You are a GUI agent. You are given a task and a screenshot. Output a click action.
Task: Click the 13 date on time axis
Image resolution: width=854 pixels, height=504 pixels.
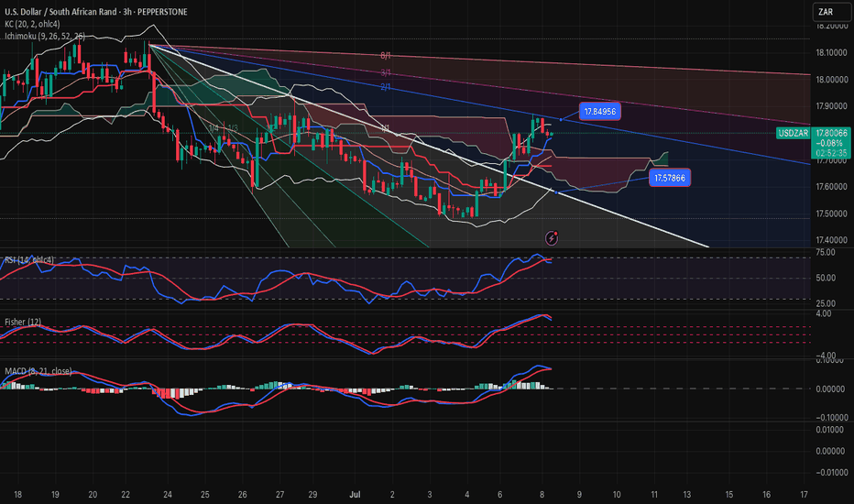(687, 495)
